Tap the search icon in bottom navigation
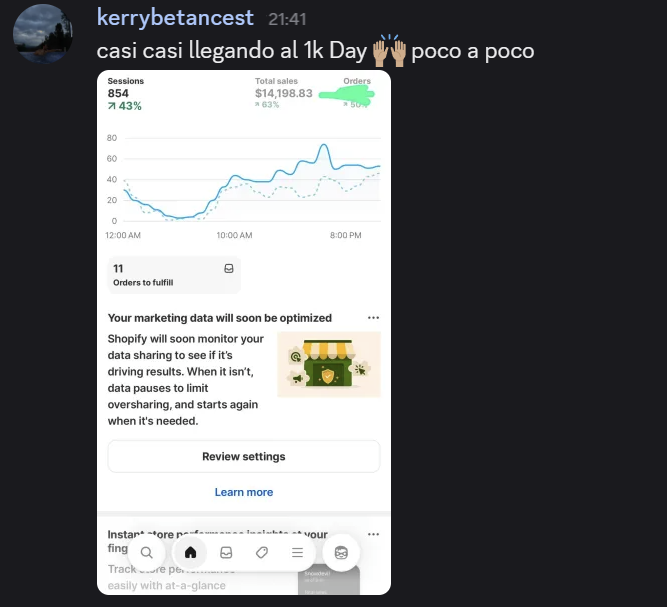 pyautogui.click(x=147, y=552)
